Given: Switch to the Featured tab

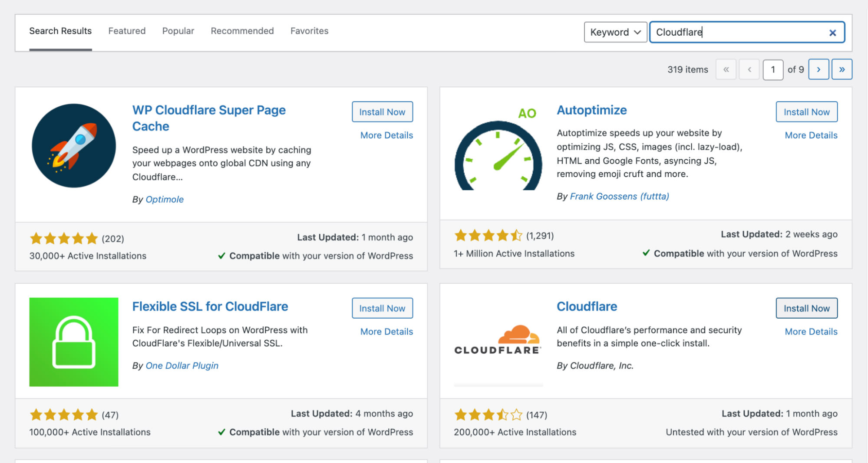Looking at the screenshot, I should tap(127, 31).
